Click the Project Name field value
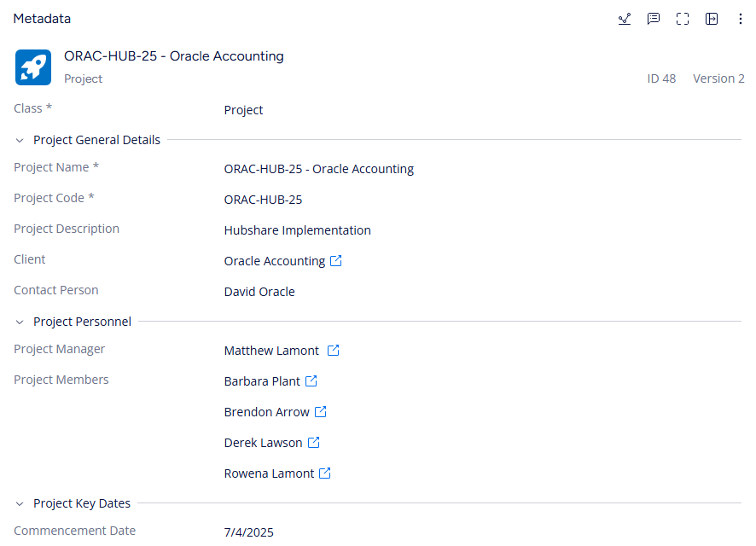Screen dimensions: 756x546 tap(318, 169)
